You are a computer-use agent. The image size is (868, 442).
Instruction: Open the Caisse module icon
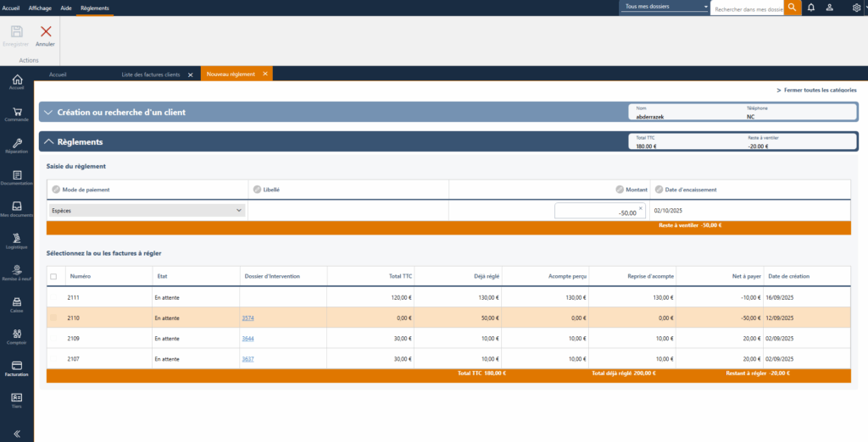16,304
